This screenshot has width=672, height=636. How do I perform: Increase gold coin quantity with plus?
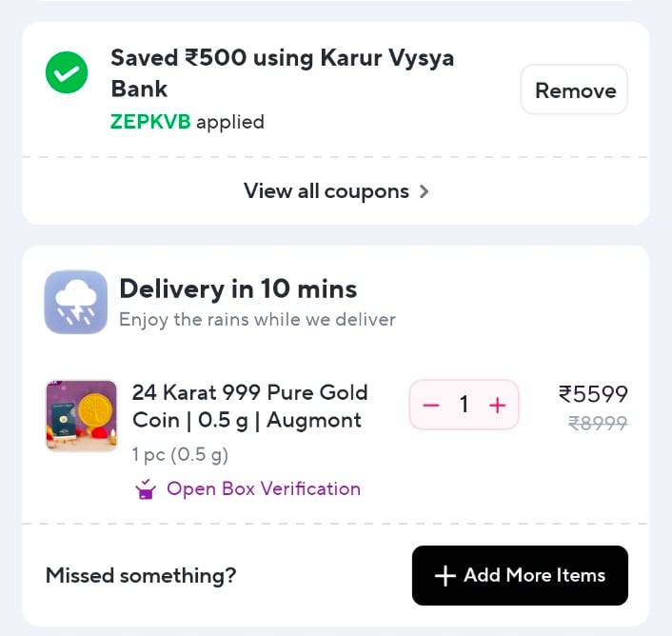[497, 406]
